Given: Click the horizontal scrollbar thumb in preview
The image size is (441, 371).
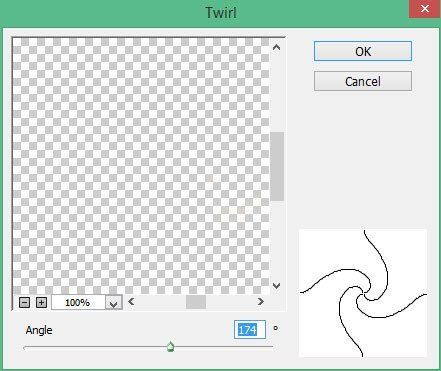Looking at the screenshot, I should coord(196,302).
